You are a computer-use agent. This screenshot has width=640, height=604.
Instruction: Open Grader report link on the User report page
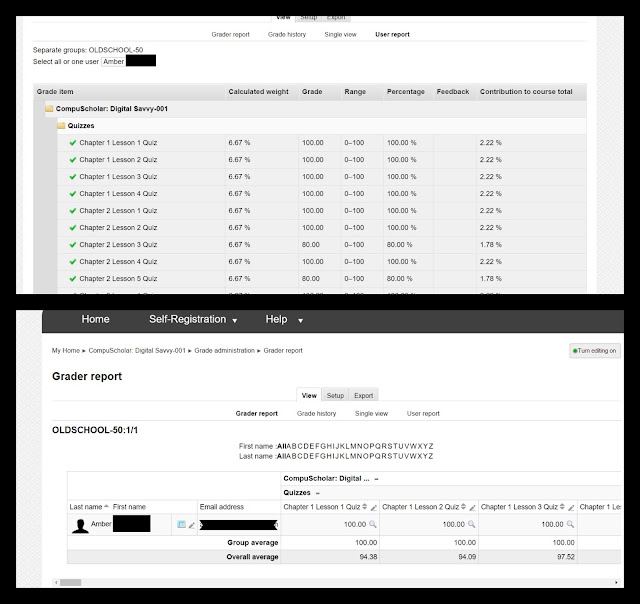[x=231, y=35]
